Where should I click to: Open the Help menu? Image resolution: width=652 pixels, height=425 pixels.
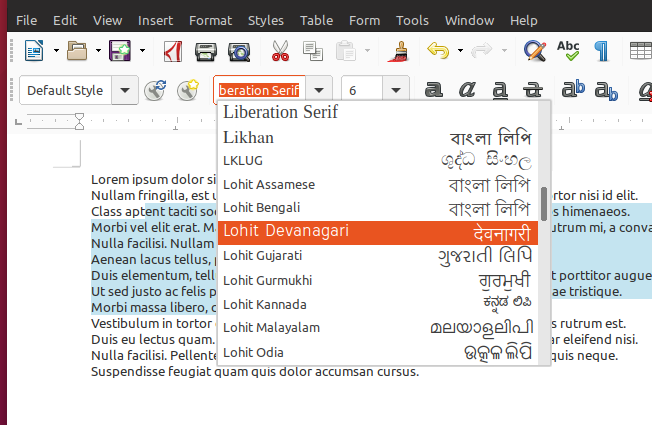524,20
